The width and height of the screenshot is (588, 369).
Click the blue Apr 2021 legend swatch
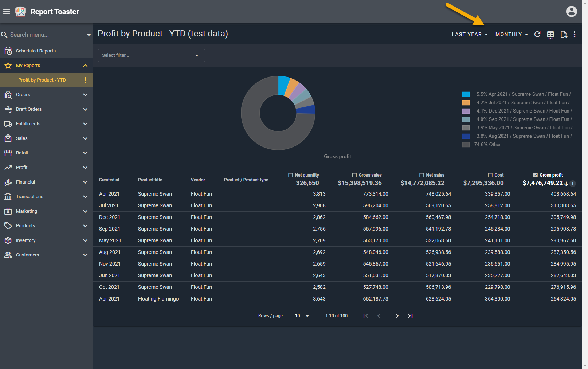[466, 94]
